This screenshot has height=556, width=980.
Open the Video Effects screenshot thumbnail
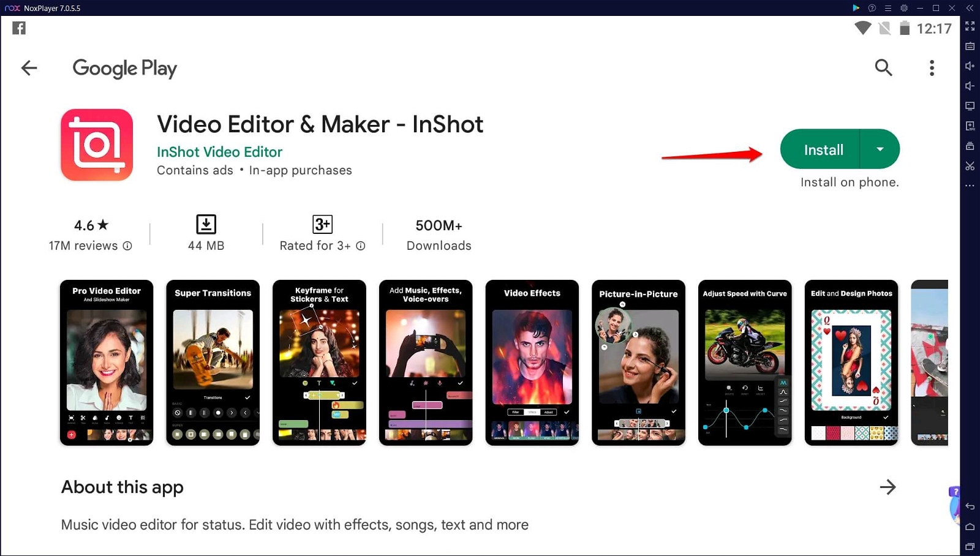[532, 363]
